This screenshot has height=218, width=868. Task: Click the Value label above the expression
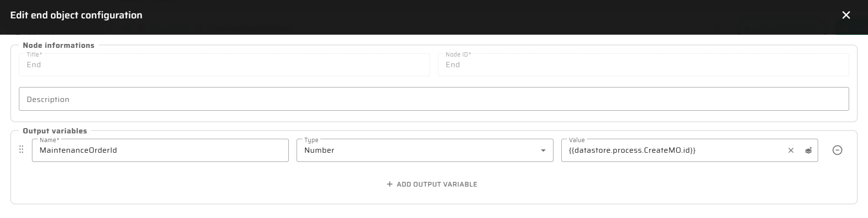click(x=577, y=140)
